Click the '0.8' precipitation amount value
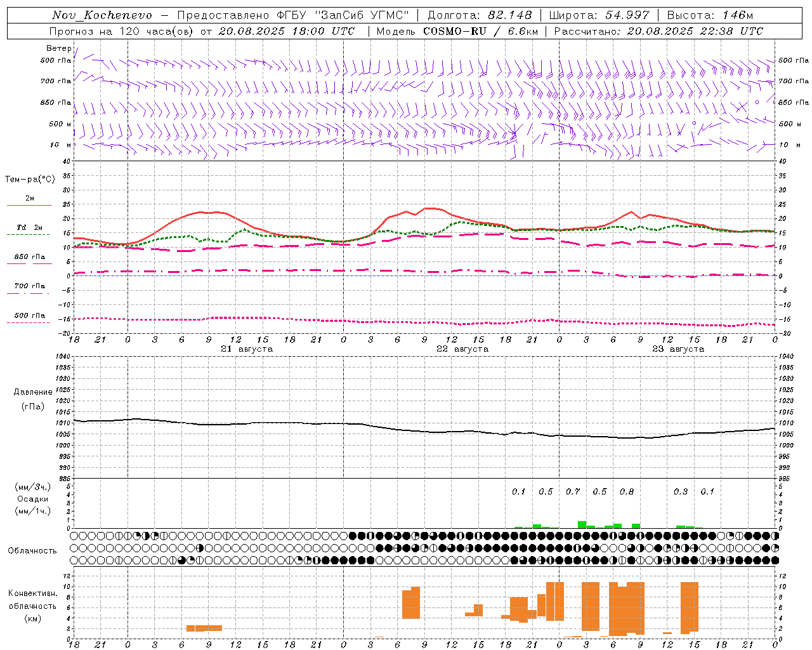The width and height of the screenshot is (812, 650). (627, 492)
